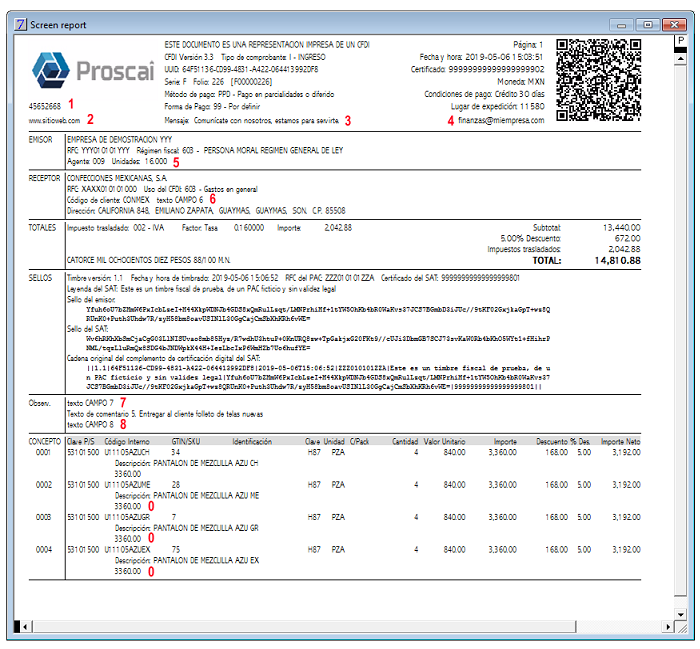The image size is (700, 649).
Task: Click the Código Interno column header
Action: point(127,441)
